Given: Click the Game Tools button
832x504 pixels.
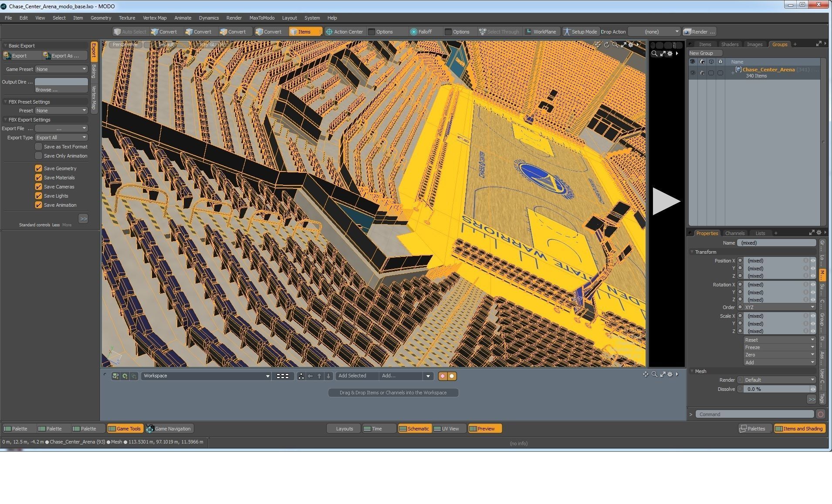Looking at the screenshot, I should 125,429.
